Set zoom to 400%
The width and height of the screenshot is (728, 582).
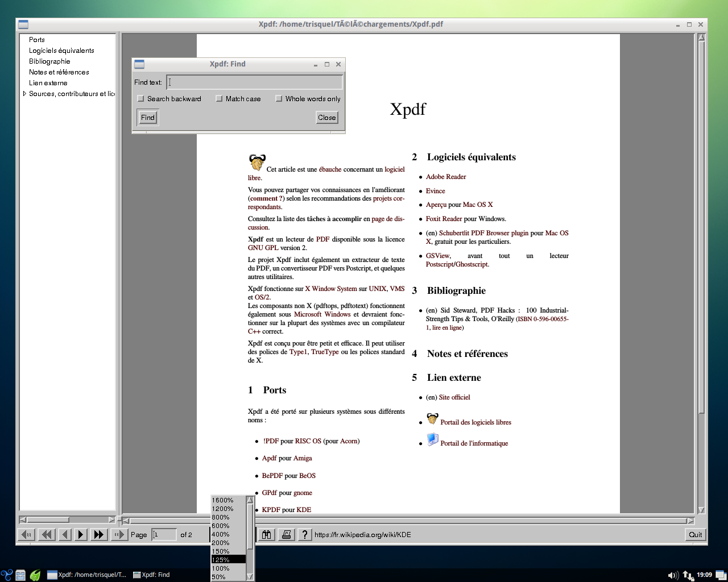pyautogui.click(x=229, y=534)
